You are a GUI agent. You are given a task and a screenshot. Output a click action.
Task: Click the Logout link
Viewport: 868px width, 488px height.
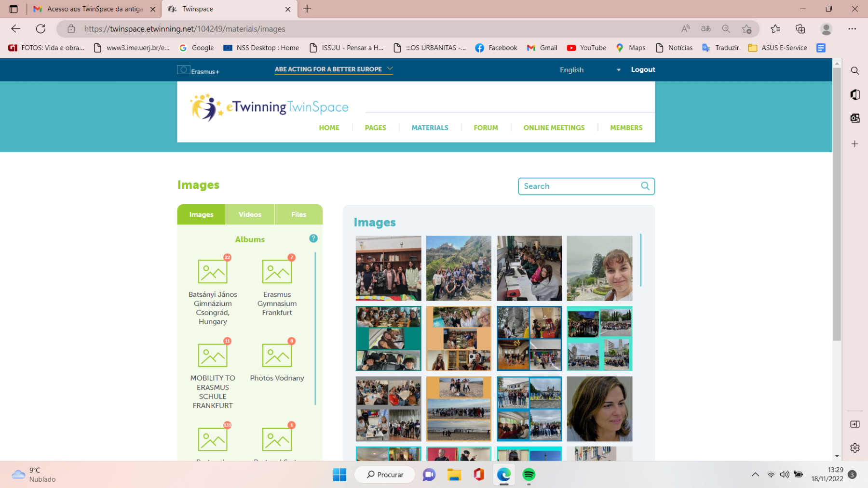643,69
